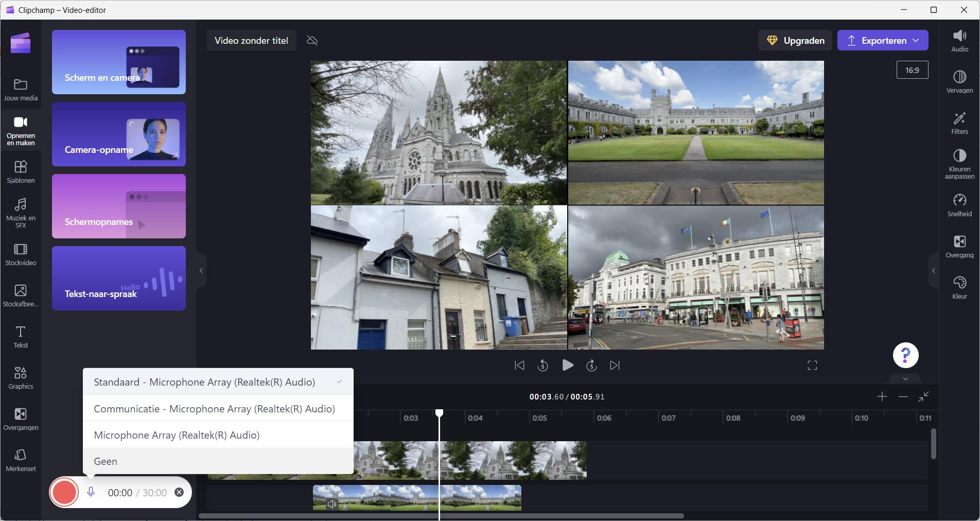Choose plain Microphone Array (Realtek(R) Audio)

tap(218, 435)
